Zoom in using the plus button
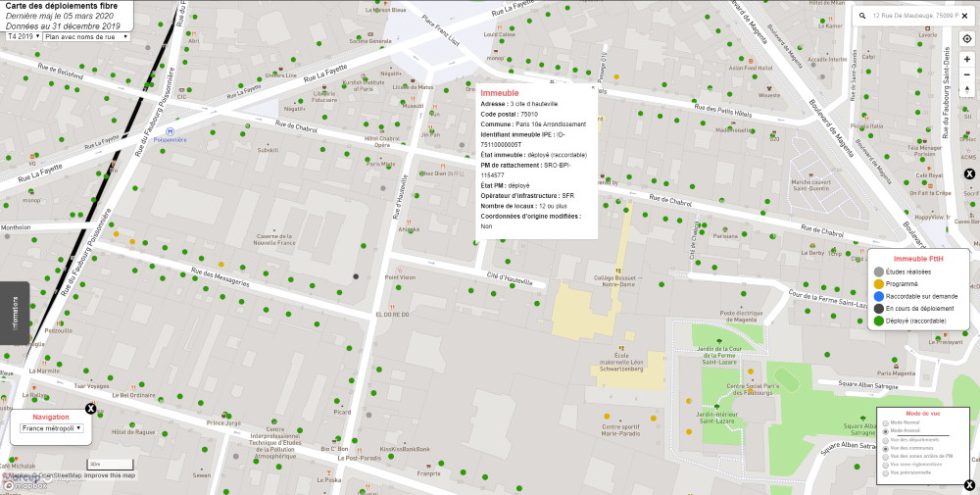980x495 pixels. click(x=967, y=59)
